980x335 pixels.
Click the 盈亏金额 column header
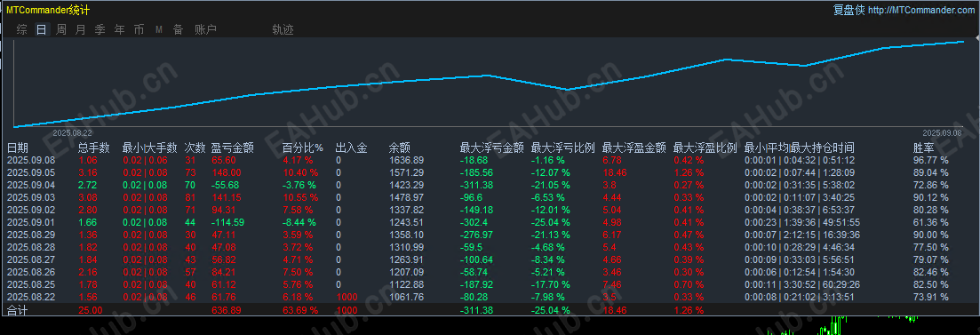(x=233, y=148)
